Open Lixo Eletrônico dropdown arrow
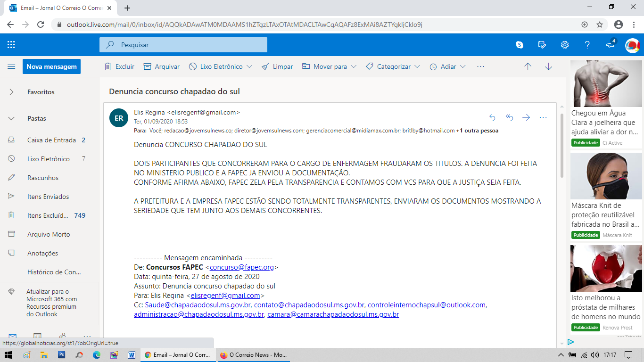644x362 pixels. [x=250, y=67]
